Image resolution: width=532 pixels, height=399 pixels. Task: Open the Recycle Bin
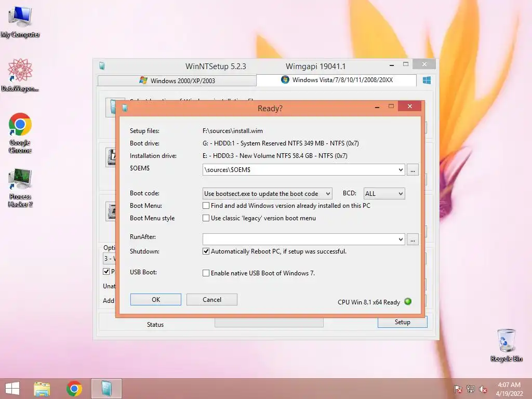(506, 345)
